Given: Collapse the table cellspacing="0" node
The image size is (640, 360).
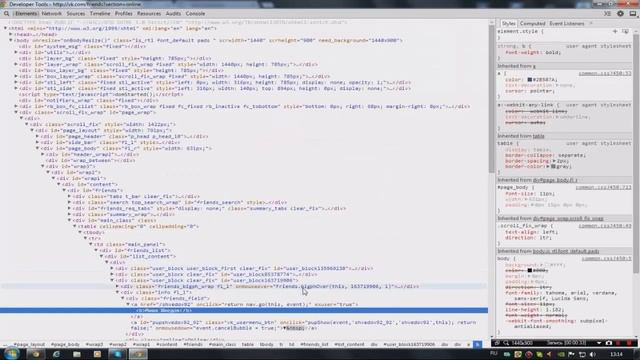Looking at the screenshot, I should (75, 227).
